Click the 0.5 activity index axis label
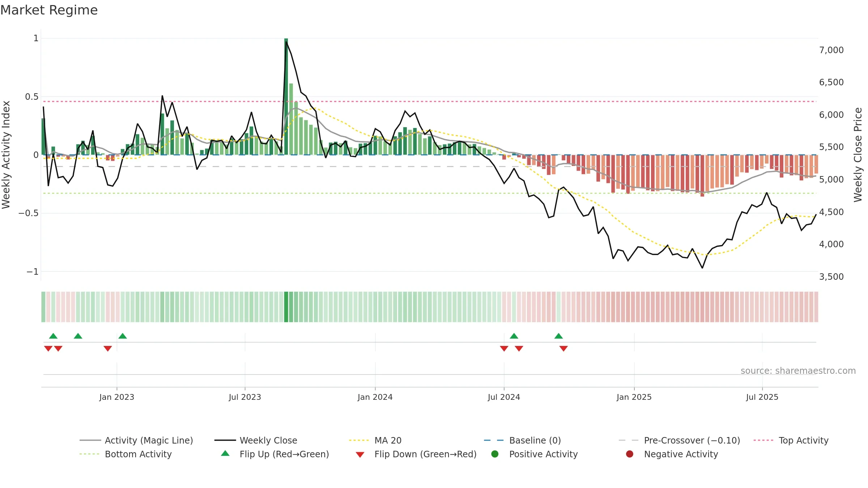Viewport: 868px width, 488px height. point(32,97)
